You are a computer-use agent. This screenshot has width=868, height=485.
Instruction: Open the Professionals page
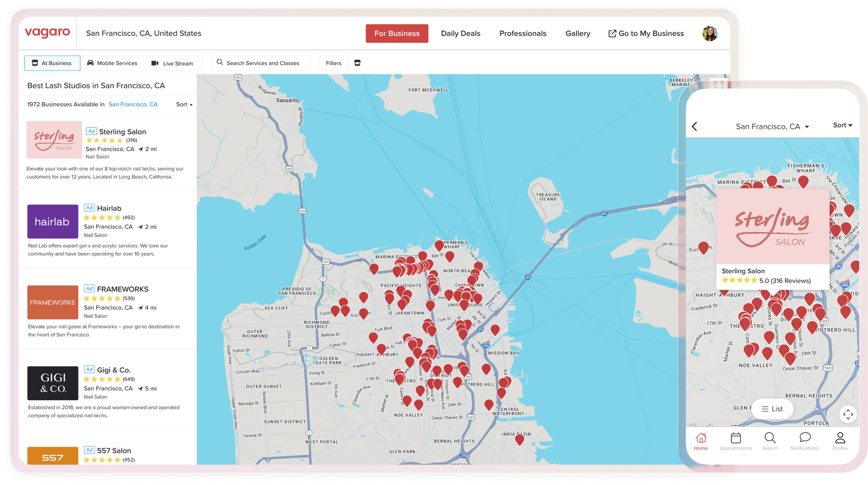tap(523, 33)
